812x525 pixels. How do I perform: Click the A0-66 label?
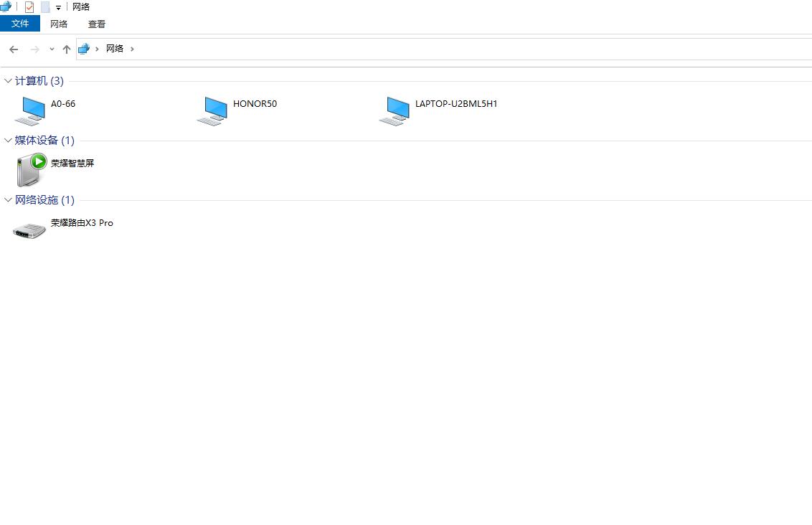click(63, 103)
